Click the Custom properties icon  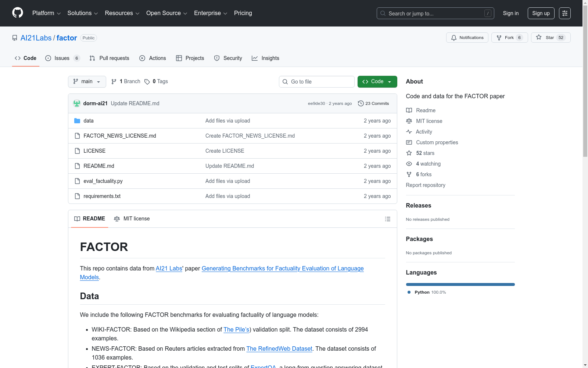coord(409,142)
